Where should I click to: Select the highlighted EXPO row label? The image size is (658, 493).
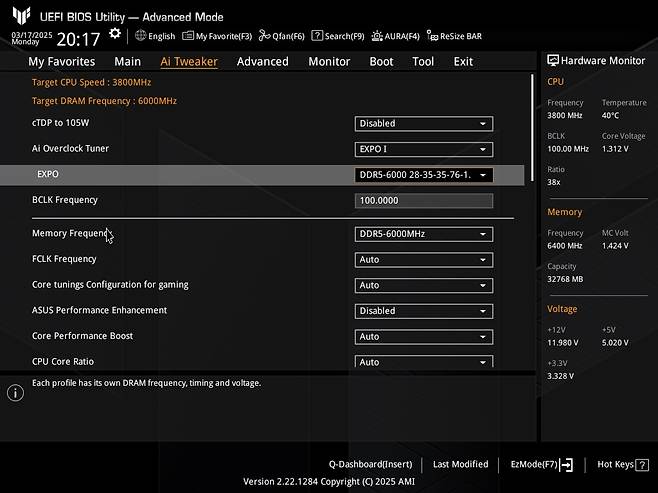(48, 174)
